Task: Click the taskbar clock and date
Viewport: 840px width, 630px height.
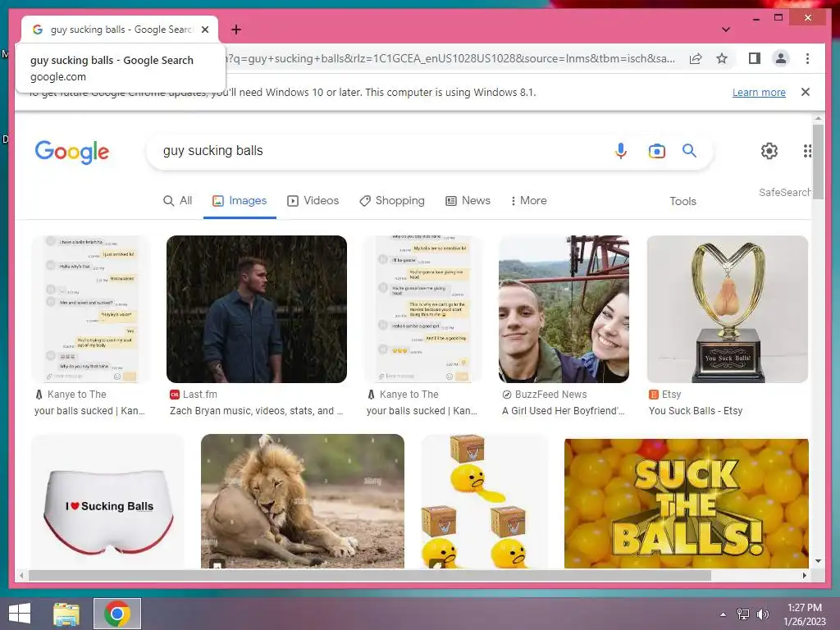Action: pos(804,614)
